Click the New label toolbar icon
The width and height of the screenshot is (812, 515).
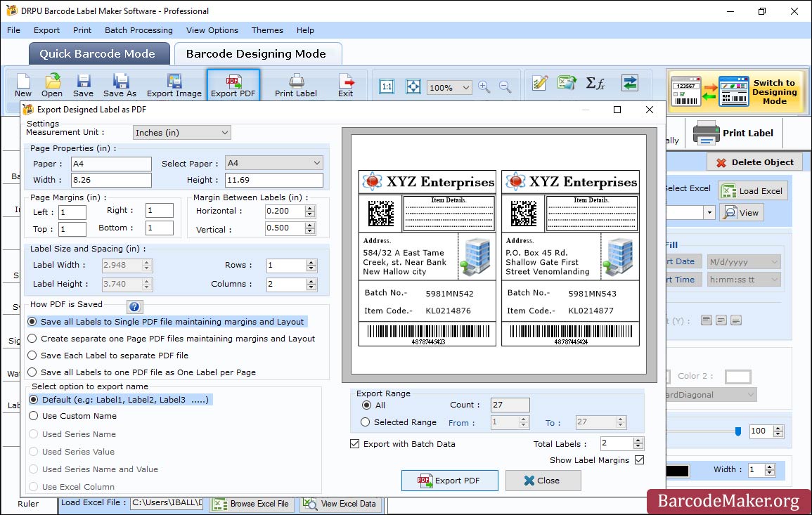(22, 86)
